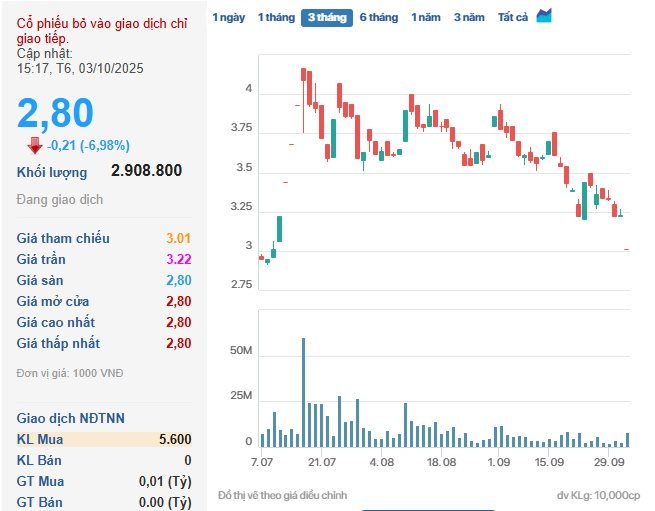Select the 1 tháng chart range

pyautogui.click(x=276, y=18)
